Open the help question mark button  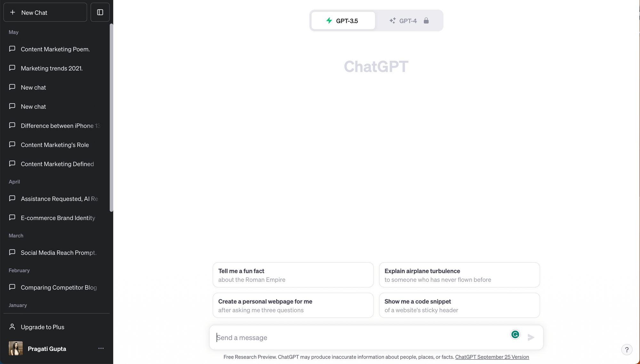[x=627, y=350]
